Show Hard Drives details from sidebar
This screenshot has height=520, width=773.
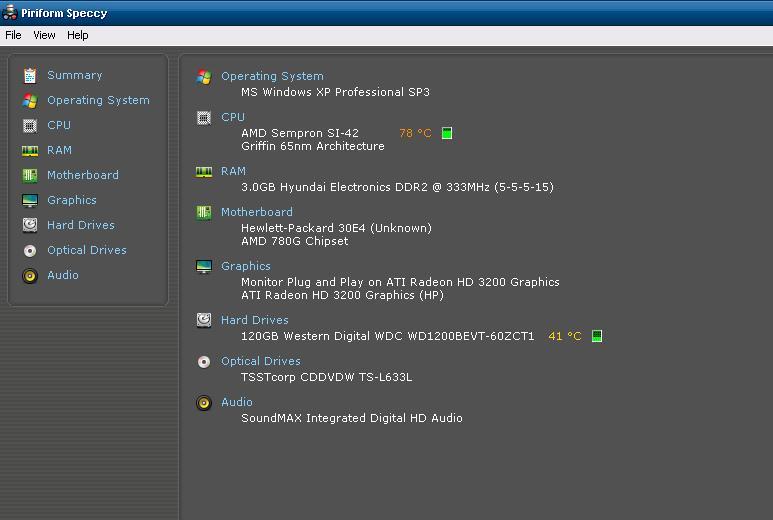click(x=81, y=225)
